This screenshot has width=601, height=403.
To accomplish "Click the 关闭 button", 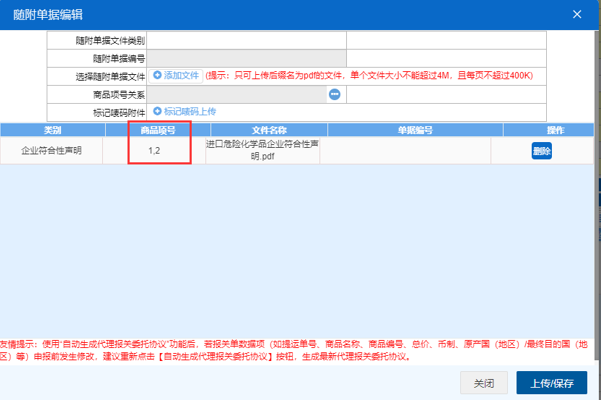I will [x=484, y=384].
